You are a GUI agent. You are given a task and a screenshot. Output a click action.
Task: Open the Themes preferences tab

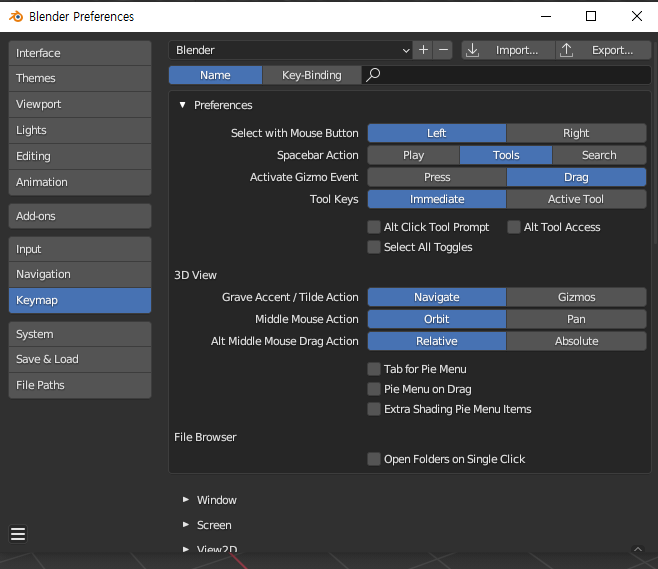(x=80, y=78)
